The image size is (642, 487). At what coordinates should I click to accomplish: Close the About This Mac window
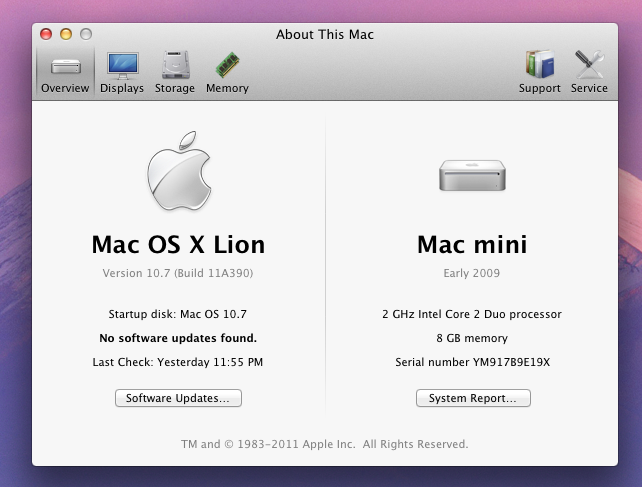tap(46, 34)
